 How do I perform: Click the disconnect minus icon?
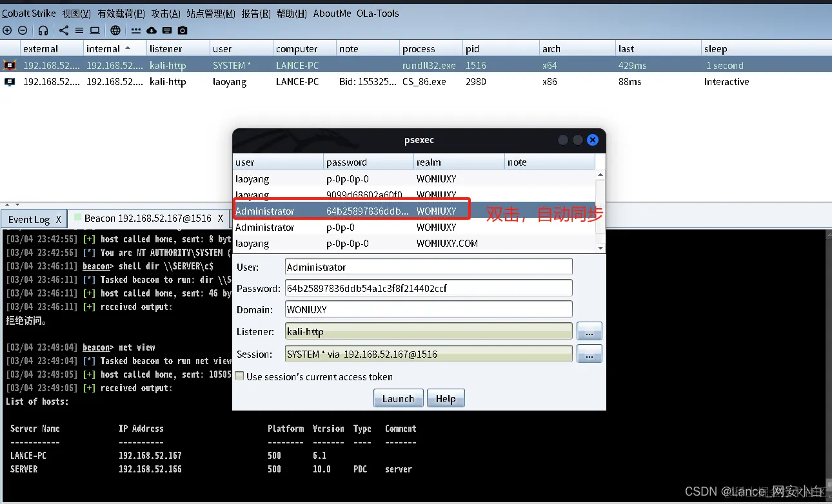click(x=23, y=30)
